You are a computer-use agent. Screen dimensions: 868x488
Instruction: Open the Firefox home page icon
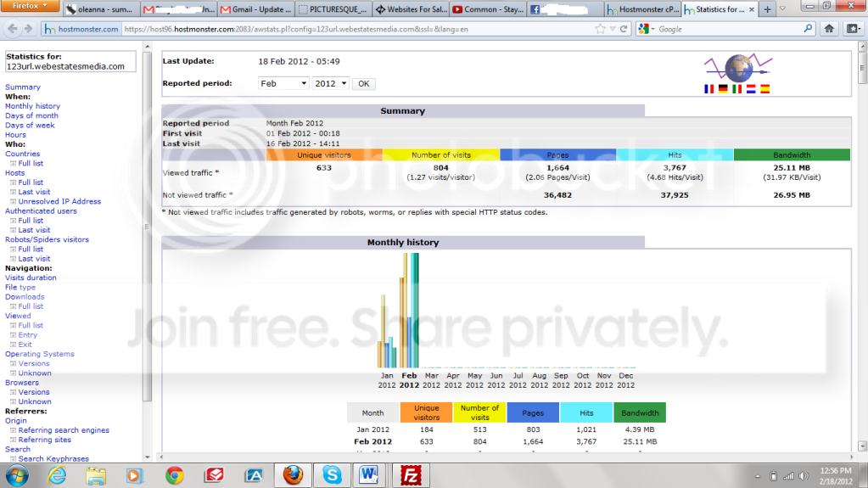829,29
